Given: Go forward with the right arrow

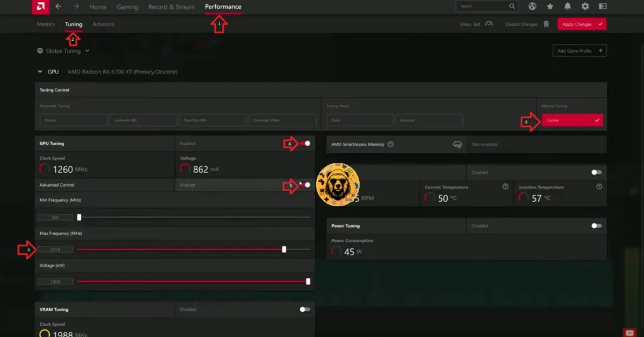Looking at the screenshot, I should click(x=76, y=6).
